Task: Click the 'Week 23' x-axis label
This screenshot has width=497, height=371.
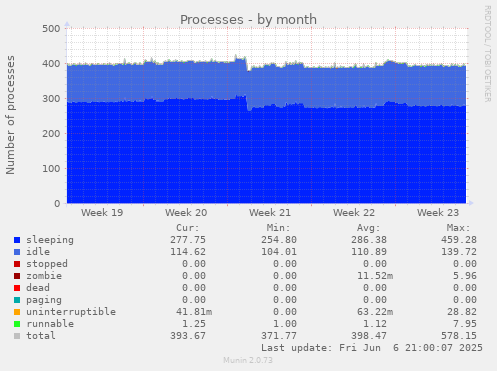Action: (x=438, y=213)
